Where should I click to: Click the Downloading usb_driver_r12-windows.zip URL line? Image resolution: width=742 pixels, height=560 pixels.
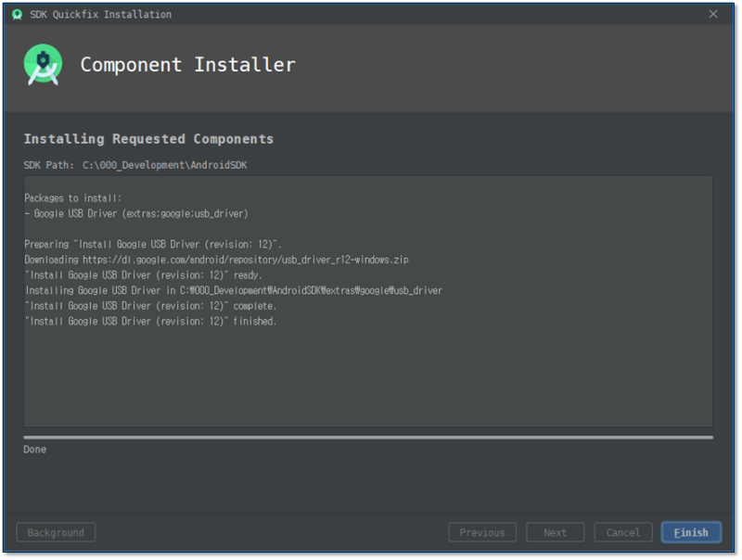point(216,260)
